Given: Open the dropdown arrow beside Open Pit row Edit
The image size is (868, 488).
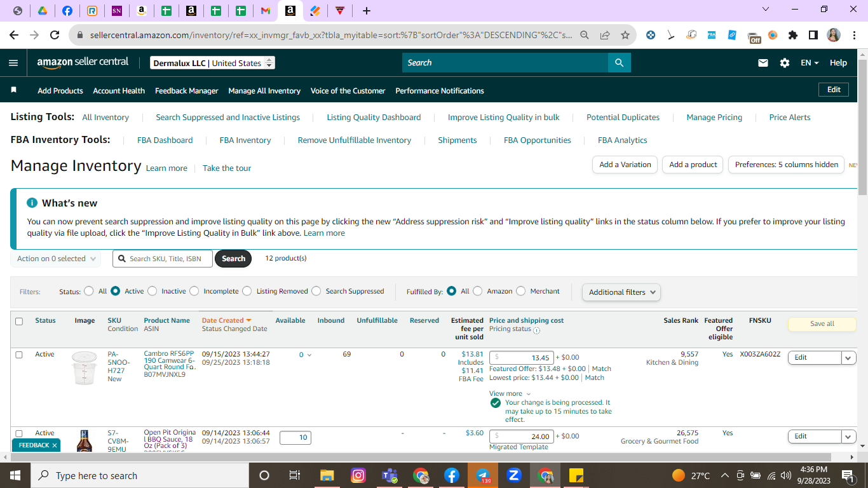Looking at the screenshot, I should (849, 437).
